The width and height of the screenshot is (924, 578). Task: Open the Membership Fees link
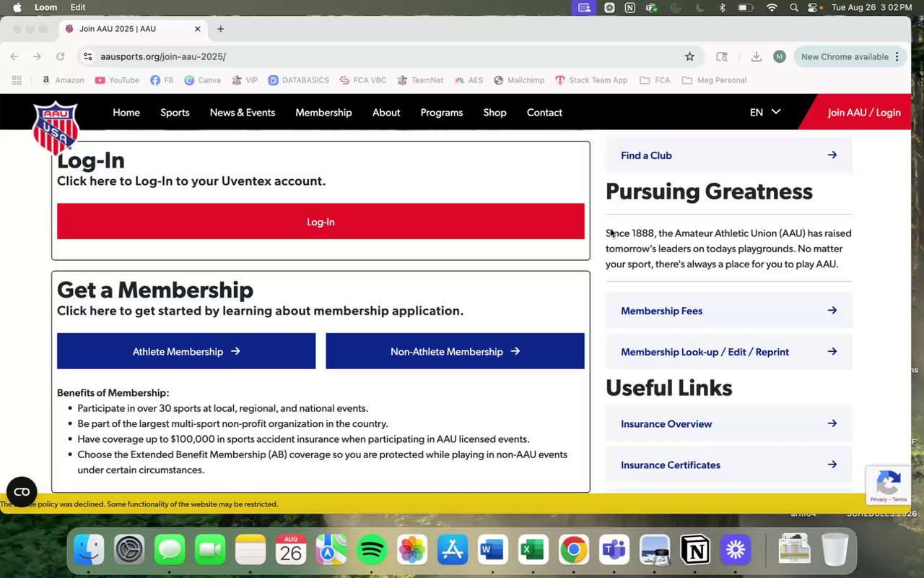click(x=729, y=311)
